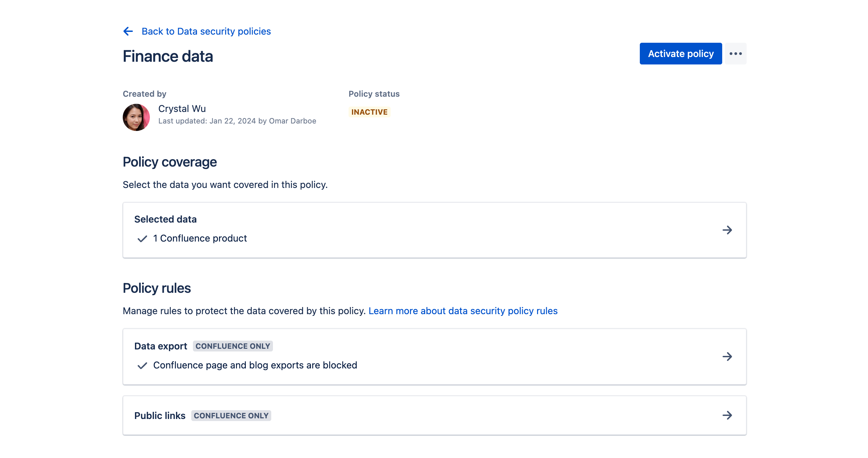Image resolution: width=868 pixels, height=458 pixels.
Task: Click the checkmark beside blocked exports text
Action: [142, 366]
